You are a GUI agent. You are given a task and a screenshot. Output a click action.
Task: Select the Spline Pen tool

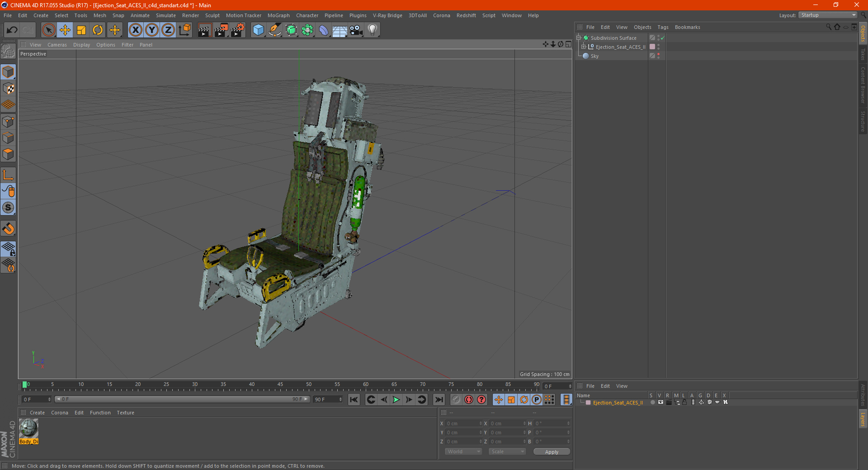tap(275, 30)
